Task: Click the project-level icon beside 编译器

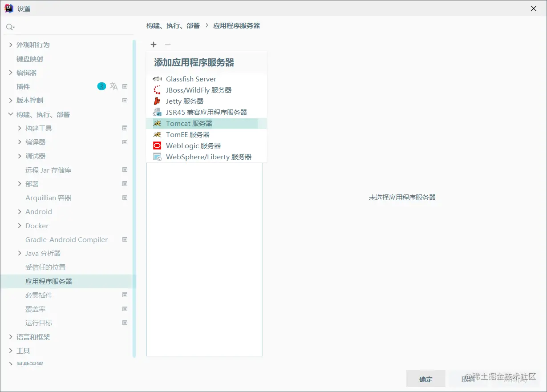Action: 125,142
